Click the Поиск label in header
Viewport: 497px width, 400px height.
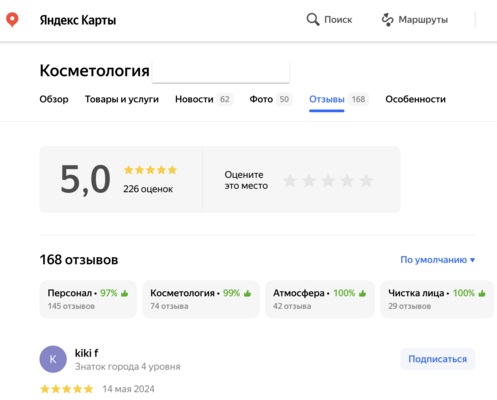tap(338, 20)
